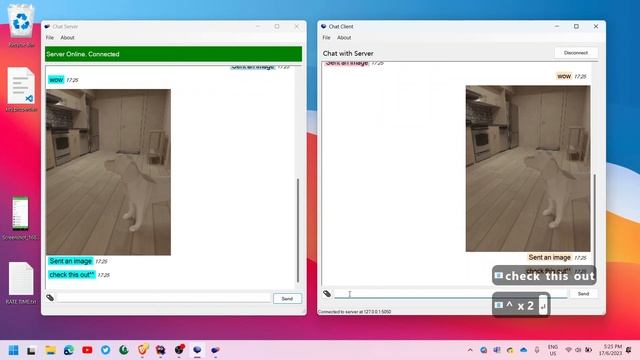640x360 pixels.
Task: Open ENG US language switcher
Action: (x=553, y=350)
